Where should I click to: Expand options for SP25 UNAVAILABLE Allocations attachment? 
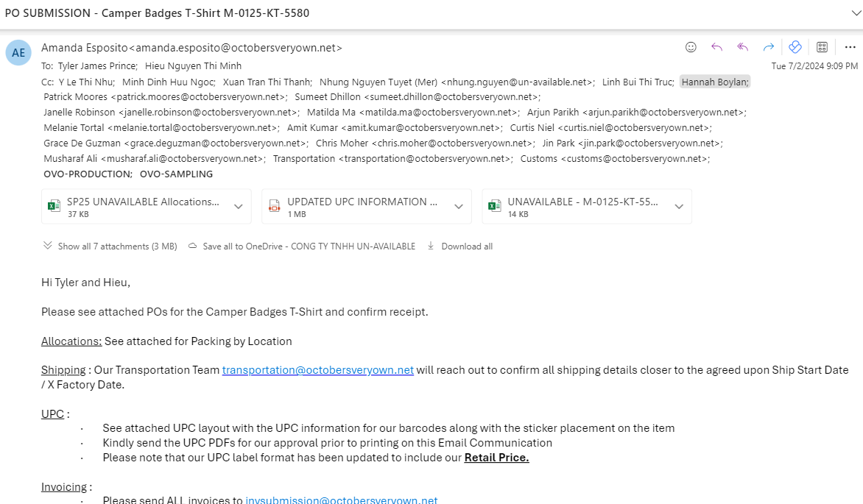(x=239, y=207)
